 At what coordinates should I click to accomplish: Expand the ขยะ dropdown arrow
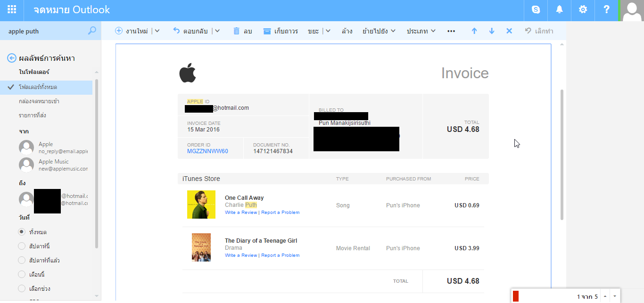pyautogui.click(x=328, y=31)
